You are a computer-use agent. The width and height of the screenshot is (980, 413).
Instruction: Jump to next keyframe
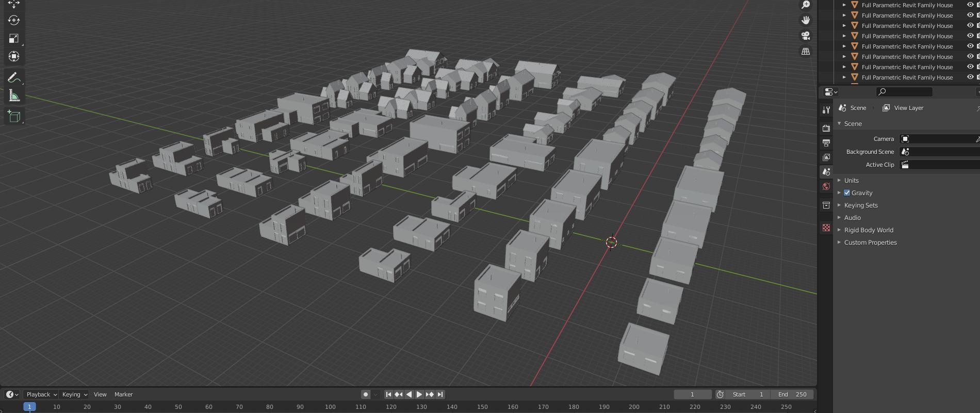pyautogui.click(x=430, y=394)
